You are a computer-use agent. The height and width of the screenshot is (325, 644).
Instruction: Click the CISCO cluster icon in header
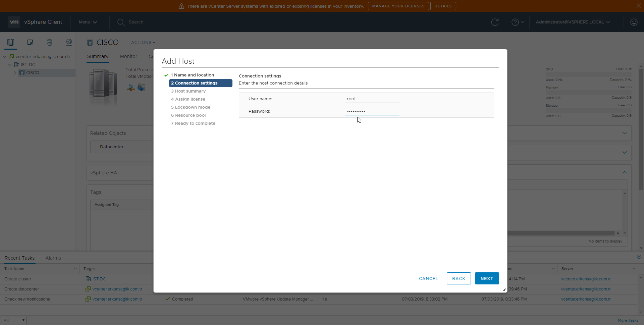click(x=90, y=43)
